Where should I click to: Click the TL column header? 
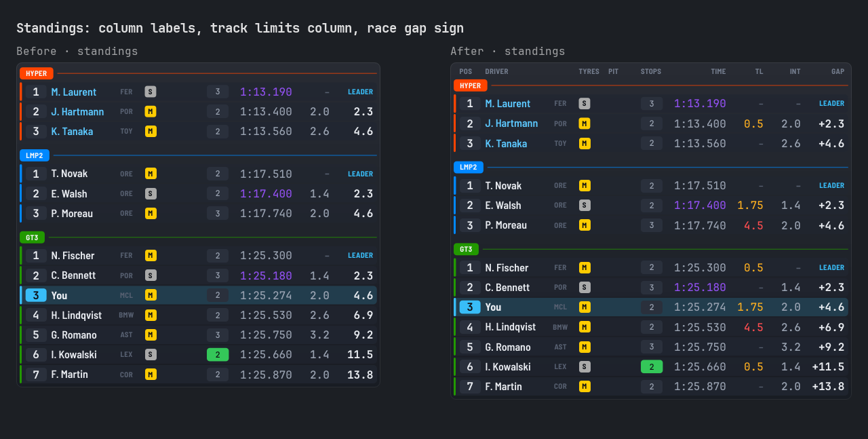(x=759, y=72)
